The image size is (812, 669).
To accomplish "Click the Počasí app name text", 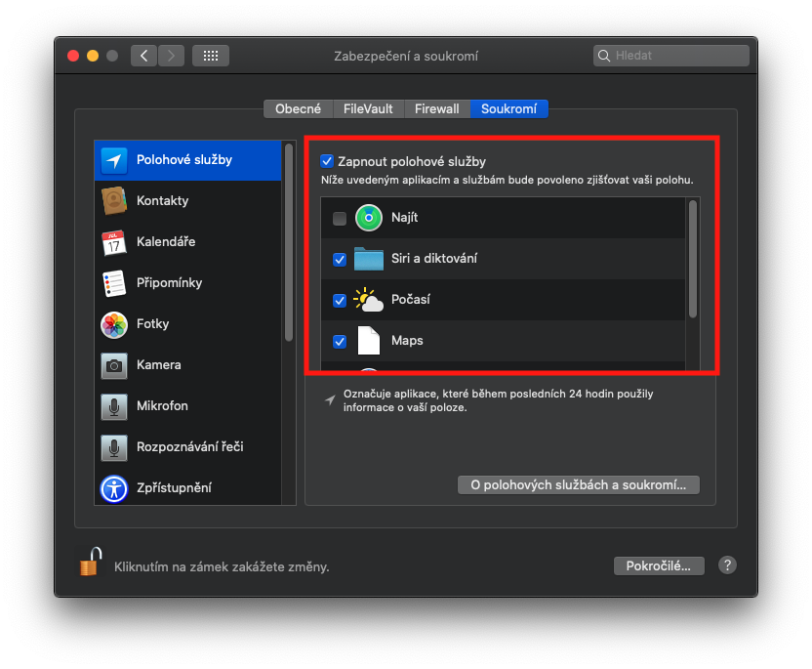I will point(411,300).
